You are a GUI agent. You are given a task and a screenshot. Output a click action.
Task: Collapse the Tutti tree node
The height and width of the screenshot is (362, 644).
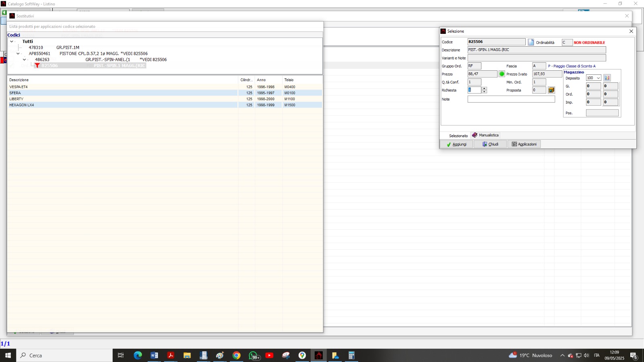(12, 41)
